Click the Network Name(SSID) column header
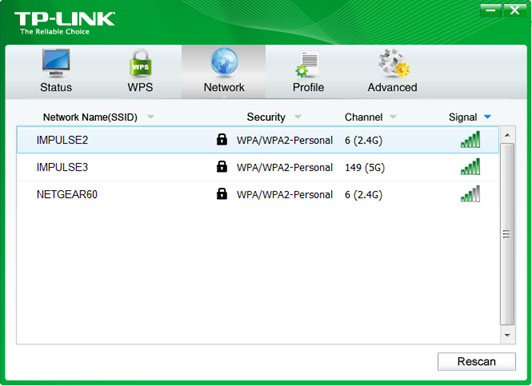 (x=90, y=117)
